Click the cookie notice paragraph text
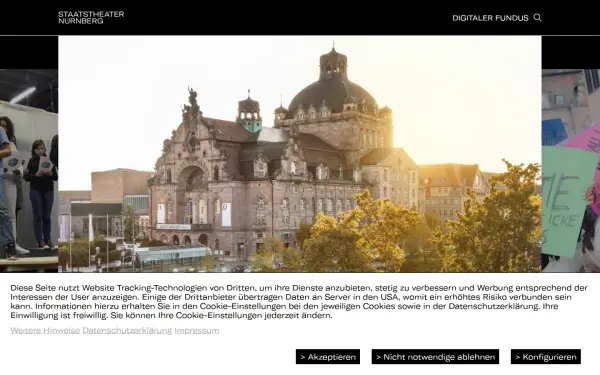 [x=298, y=302]
